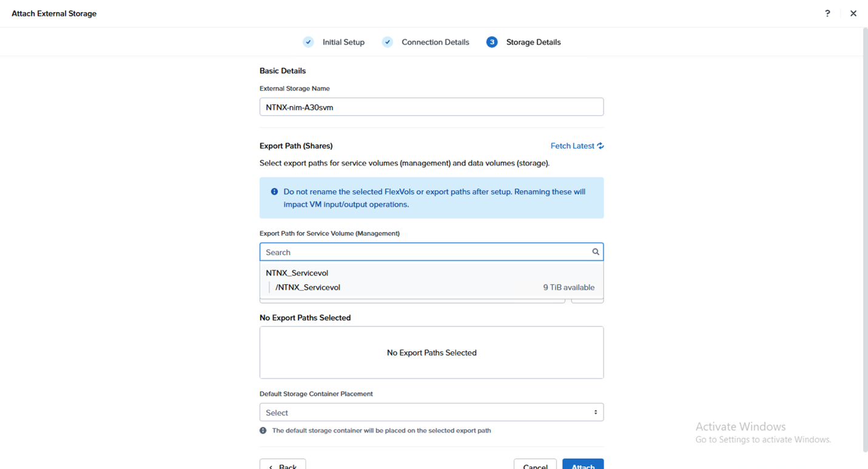868x469 pixels.
Task: Click the step 3 circle icon
Action: click(492, 42)
